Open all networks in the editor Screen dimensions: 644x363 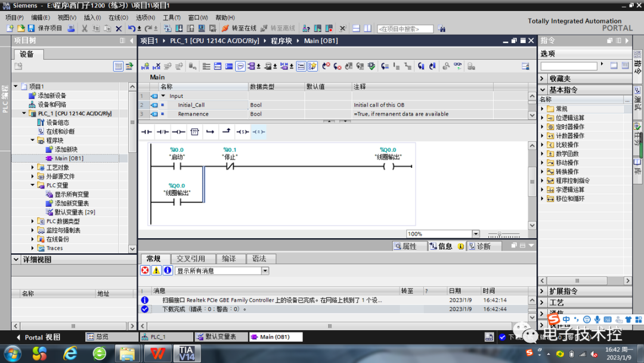tap(218, 66)
